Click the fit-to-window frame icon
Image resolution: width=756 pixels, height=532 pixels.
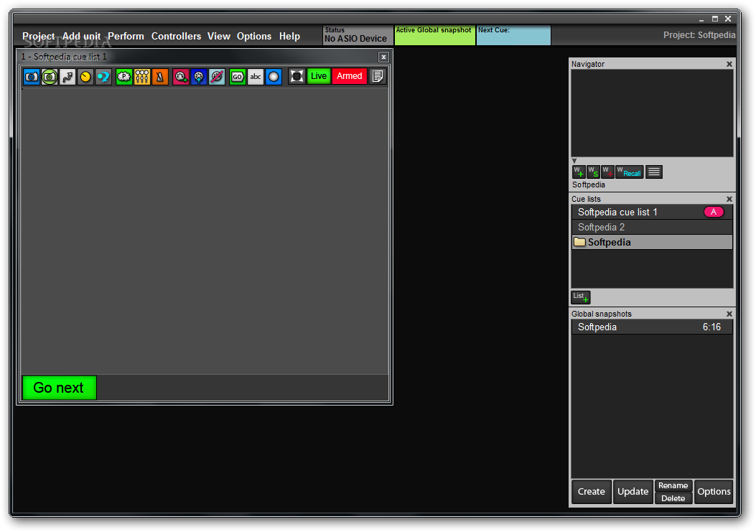point(297,76)
